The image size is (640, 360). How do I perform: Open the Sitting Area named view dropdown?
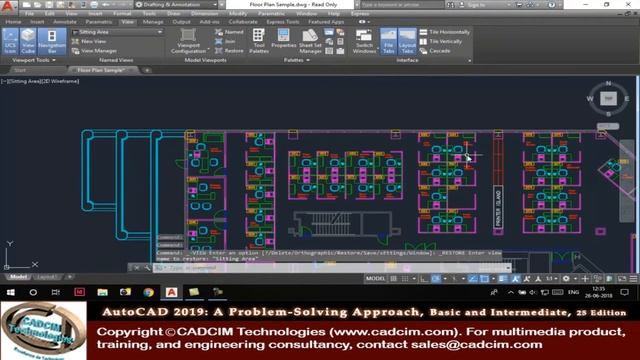point(118,32)
